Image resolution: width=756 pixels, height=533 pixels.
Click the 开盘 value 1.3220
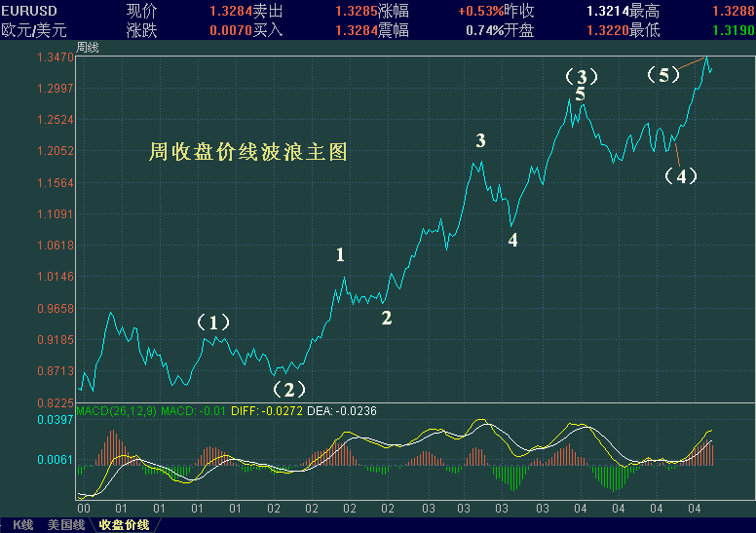[x=608, y=30]
